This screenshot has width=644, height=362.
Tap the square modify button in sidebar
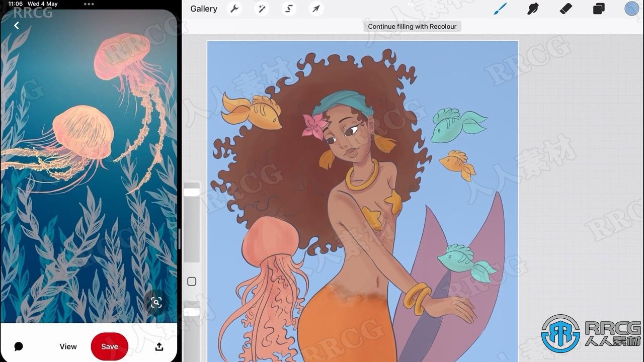click(x=192, y=282)
